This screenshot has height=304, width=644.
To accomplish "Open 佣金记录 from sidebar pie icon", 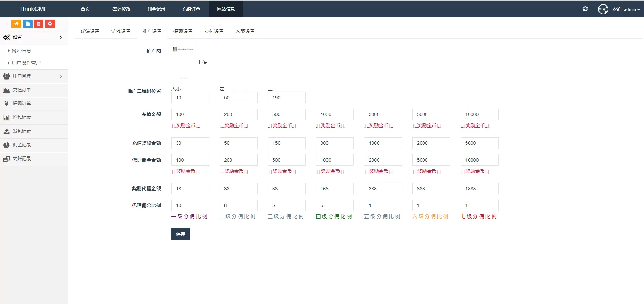I will (x=22, y=145).
